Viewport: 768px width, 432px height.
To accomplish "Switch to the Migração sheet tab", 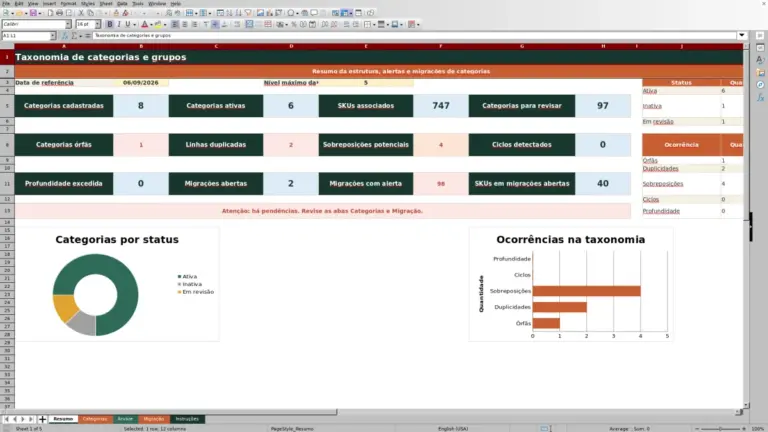I will pos(154,419).
